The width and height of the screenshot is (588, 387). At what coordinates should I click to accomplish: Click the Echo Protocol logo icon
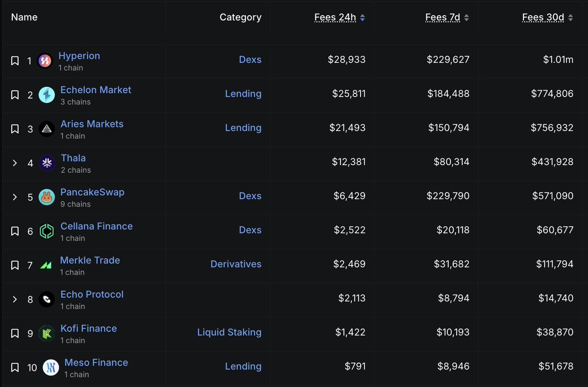coord(47,299)
